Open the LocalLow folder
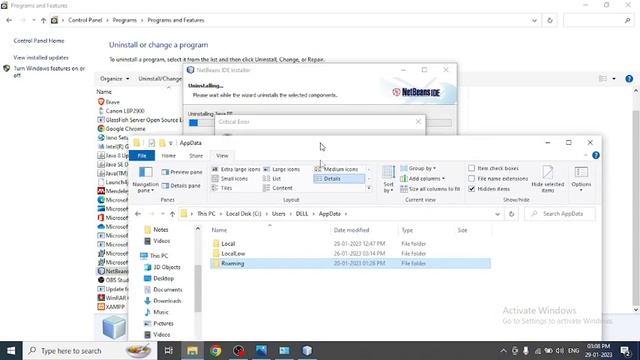The height and width of the screenshot is (360, 640). [x=233, y=253]
